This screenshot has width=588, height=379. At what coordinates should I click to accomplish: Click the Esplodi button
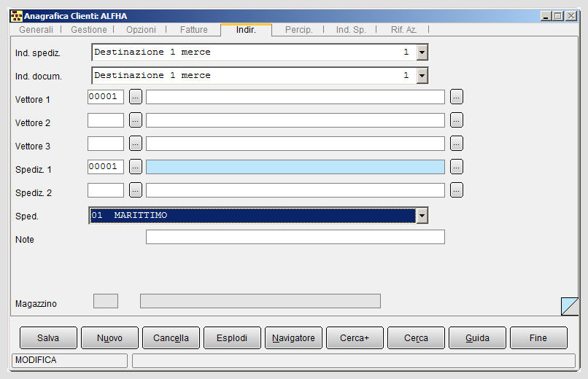(232, 337)
